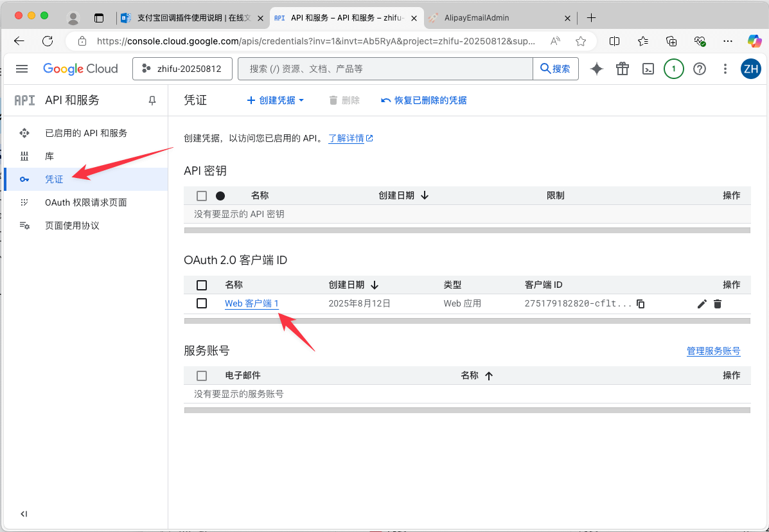The height and width of the screenshot is (532, 769).
Task: Pin the API 和服务 sidebar
Action: click(152, 100)
